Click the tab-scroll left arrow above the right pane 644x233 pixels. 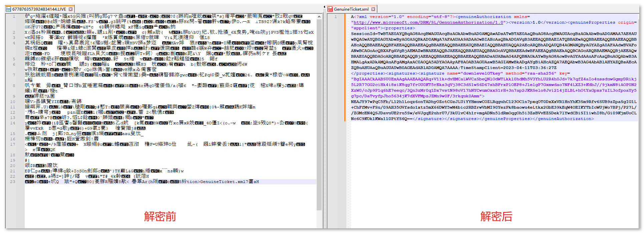pyautogui.click(x=324, y=7)
